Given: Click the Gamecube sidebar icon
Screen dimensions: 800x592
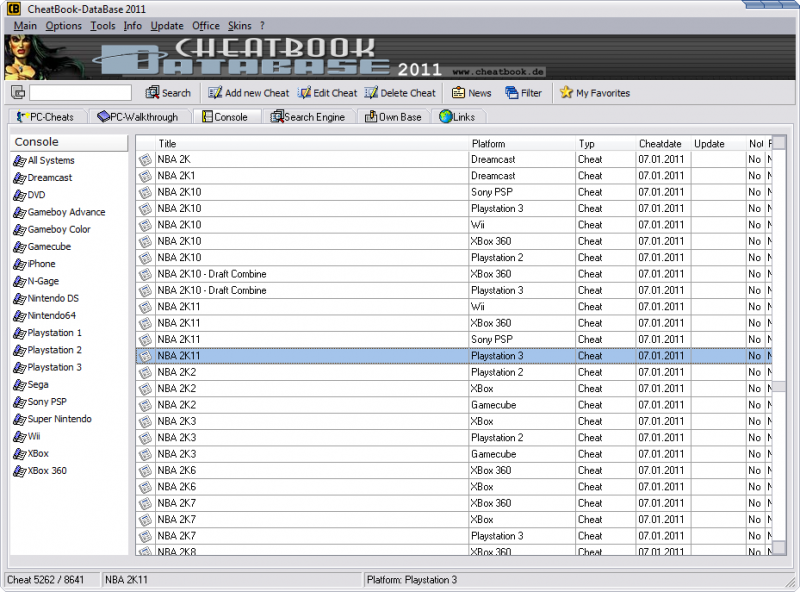Looking at the screenshot, I should 19,247.
